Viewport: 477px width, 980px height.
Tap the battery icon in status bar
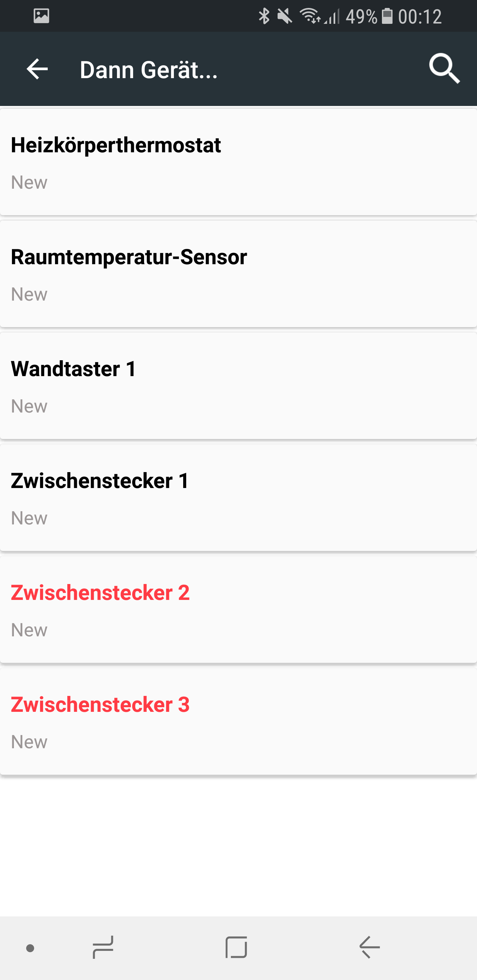point(387,16)
